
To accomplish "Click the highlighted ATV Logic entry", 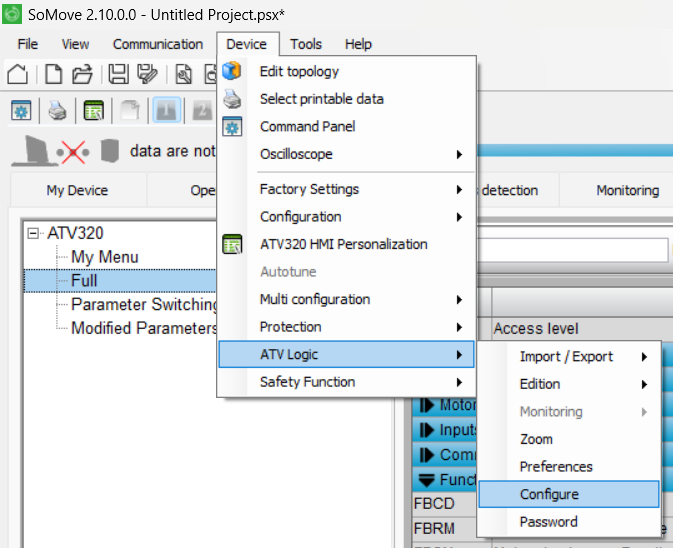I will tap(346, 354).
